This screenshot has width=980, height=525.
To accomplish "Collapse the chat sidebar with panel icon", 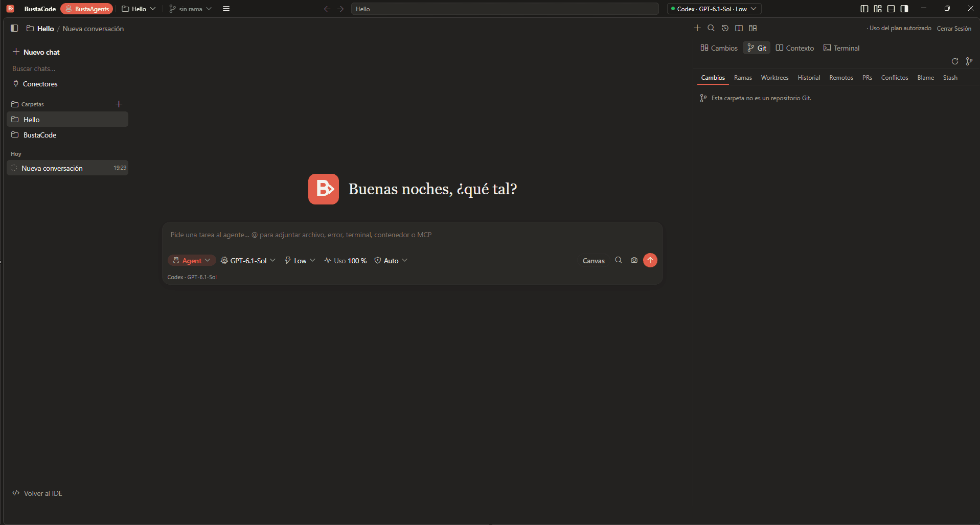I will pos(14,28).
